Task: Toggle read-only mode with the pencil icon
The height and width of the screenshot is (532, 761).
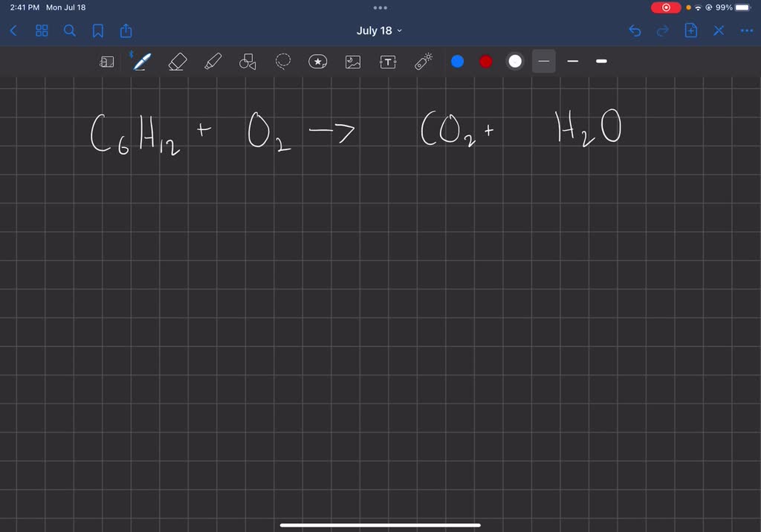Action: point(107,62)
